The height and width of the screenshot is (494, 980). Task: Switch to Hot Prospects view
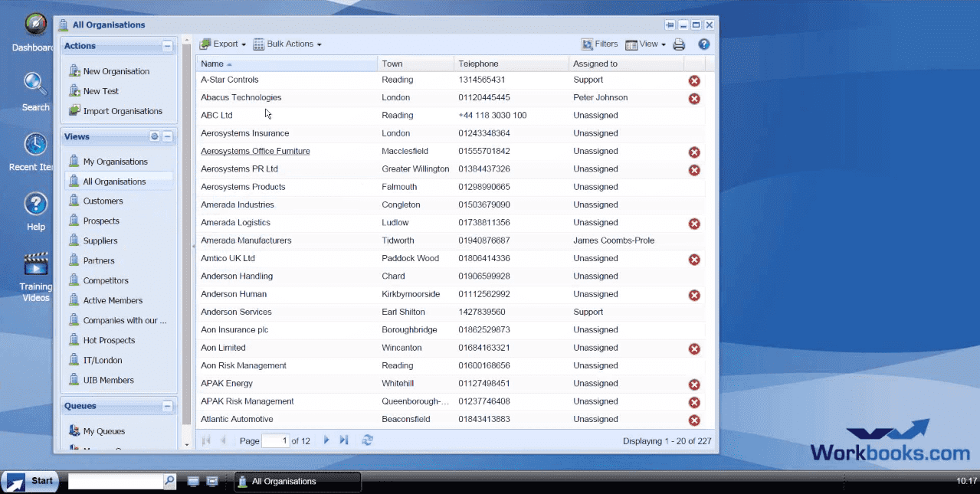(x=109, y=341)
